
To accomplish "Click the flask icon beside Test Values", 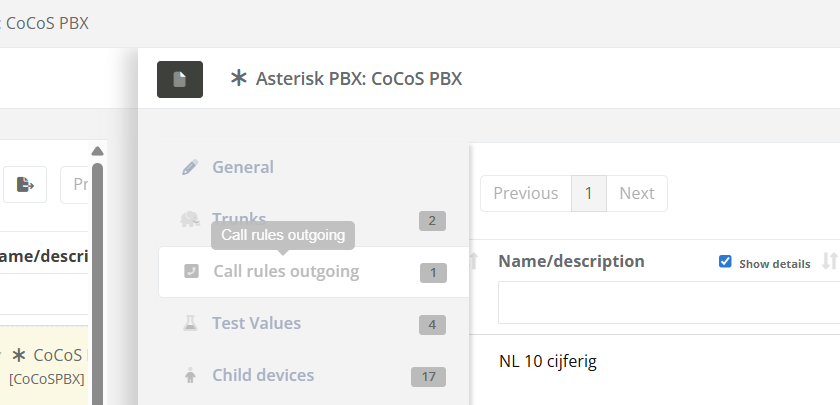I will 190,323.
